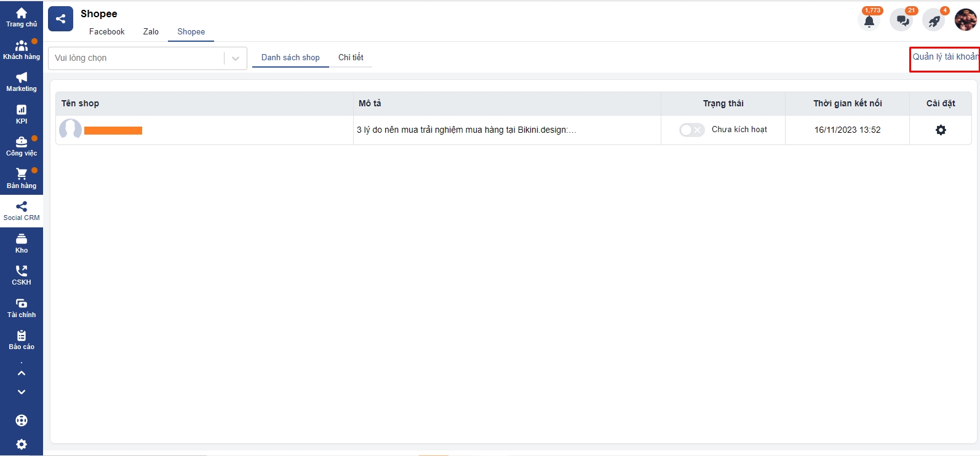Screen dimensions: 980x456
Task: Open chat messages icon in header
Action: [x=902, y=21]
